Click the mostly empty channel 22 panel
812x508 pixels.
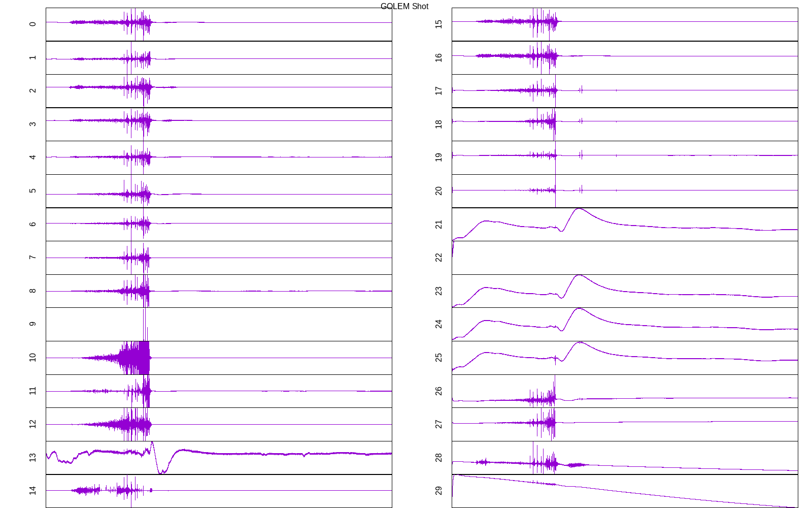pos(625,258)
